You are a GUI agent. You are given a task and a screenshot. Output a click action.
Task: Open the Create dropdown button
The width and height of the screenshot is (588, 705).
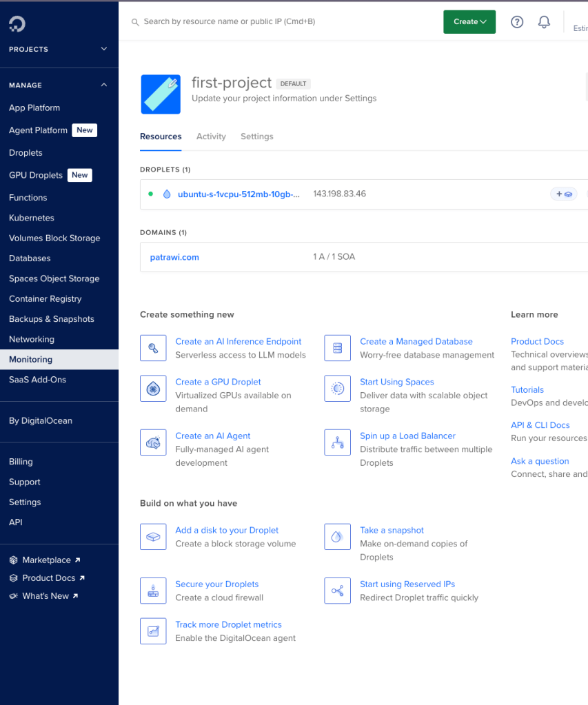(469, 22)
